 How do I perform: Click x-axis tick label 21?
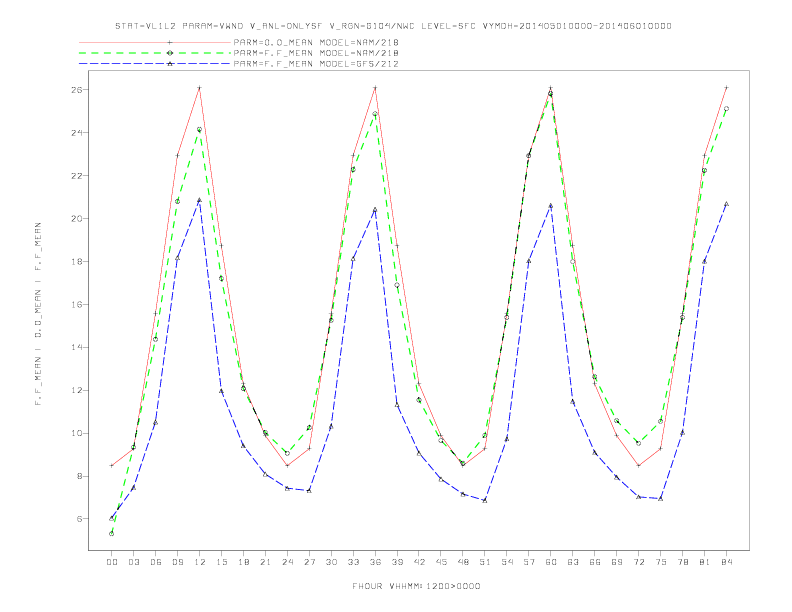[265, 562]
